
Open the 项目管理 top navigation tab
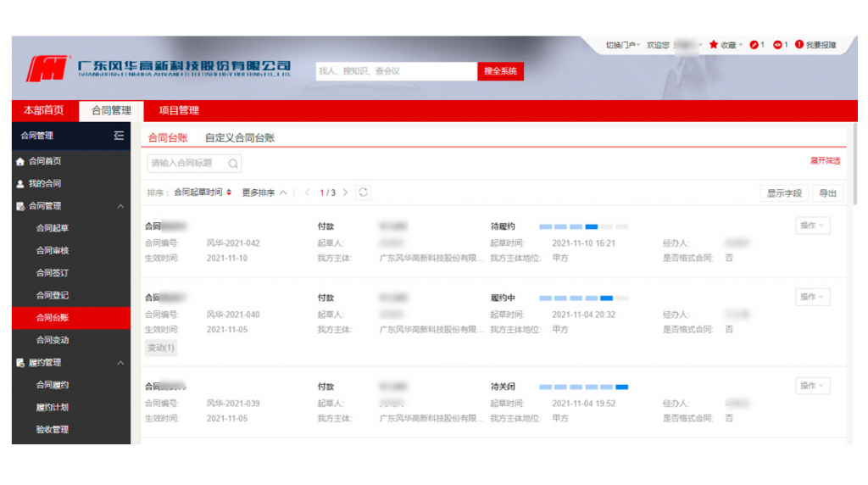pyautogui.click(x=179, y=111)
